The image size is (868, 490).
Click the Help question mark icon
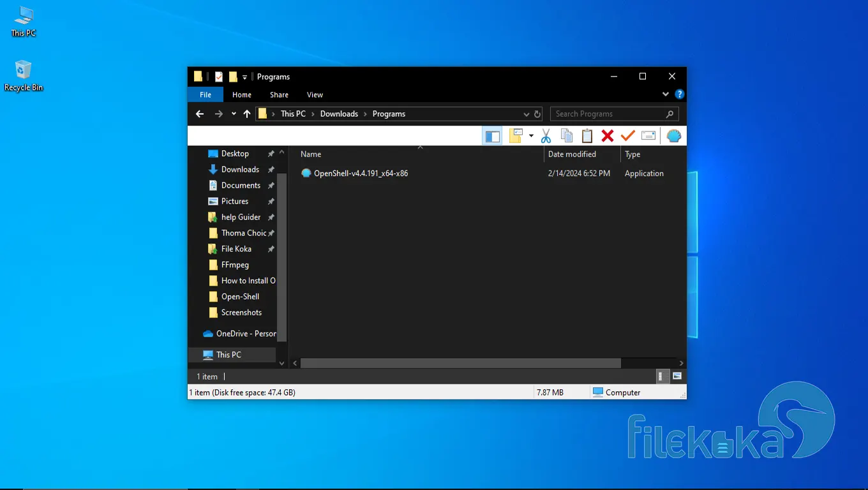[680, 94]
